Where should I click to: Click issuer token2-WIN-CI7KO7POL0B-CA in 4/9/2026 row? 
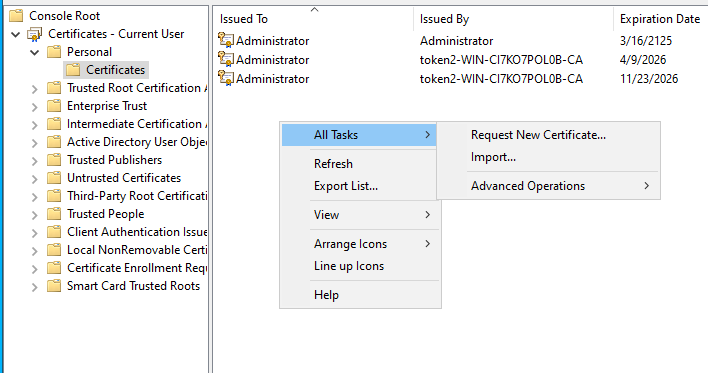(x=501, y=60)
